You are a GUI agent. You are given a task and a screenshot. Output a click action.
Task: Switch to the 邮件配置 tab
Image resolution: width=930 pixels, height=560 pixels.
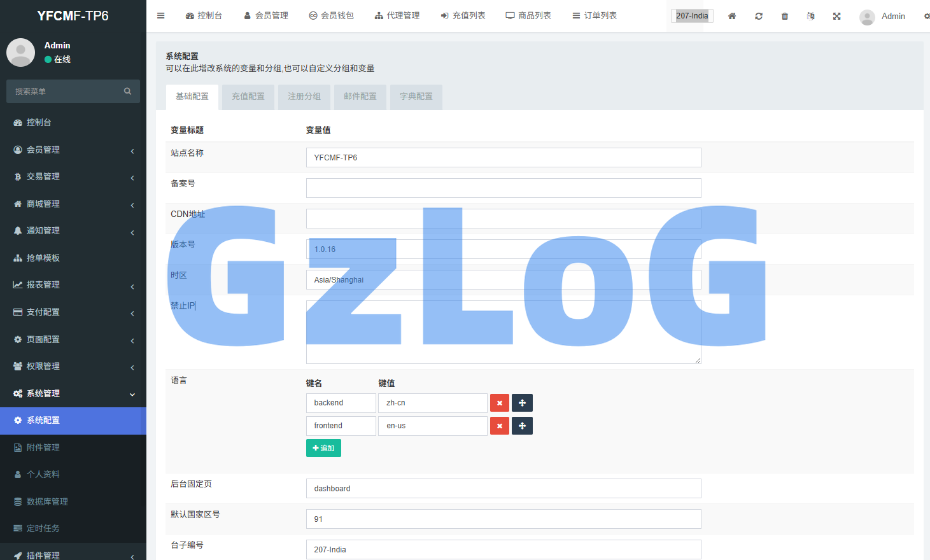[360, 97]
